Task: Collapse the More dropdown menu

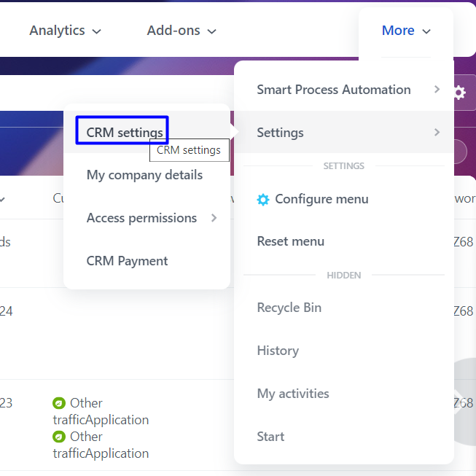Action: (x=406, y=31)
